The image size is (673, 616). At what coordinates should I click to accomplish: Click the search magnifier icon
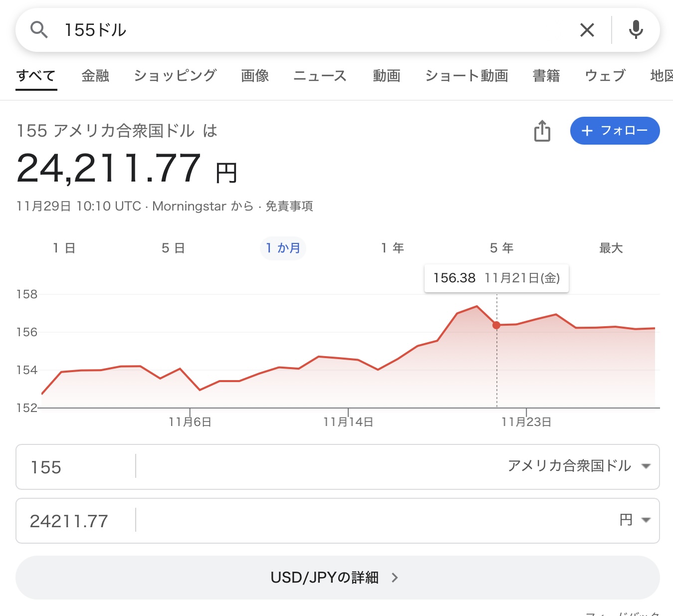[39, 30]
